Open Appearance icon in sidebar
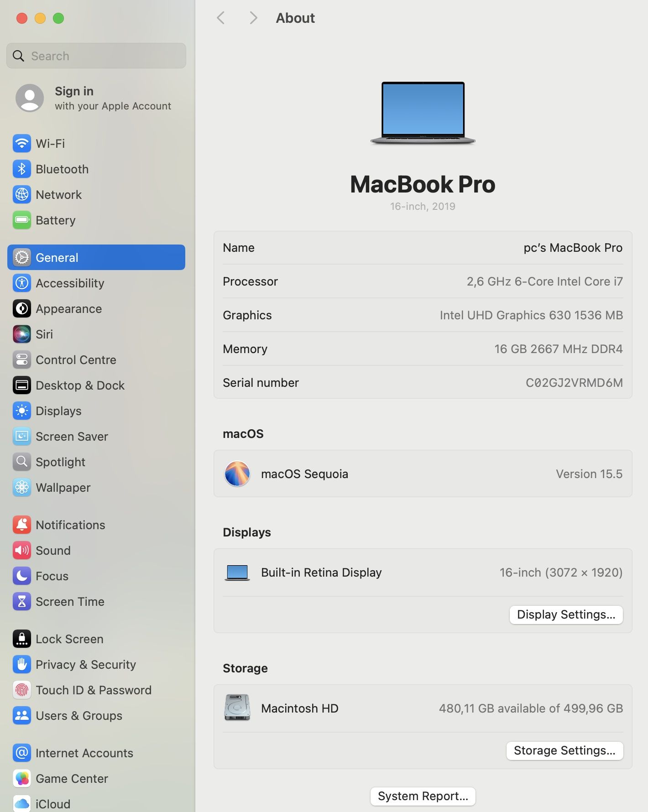This screenshot has height=812, width=648. coord(22,309)
